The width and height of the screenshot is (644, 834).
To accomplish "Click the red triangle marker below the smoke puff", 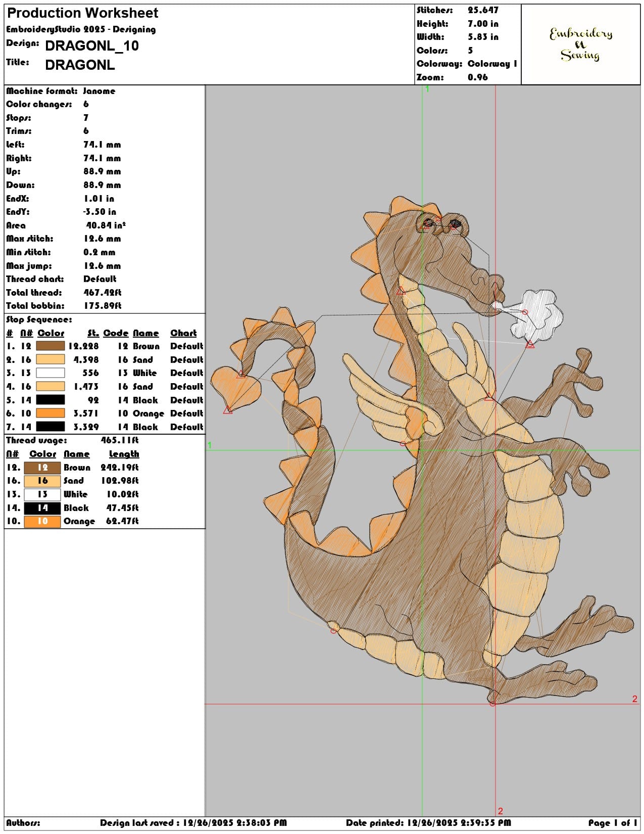I will [530, 344].
